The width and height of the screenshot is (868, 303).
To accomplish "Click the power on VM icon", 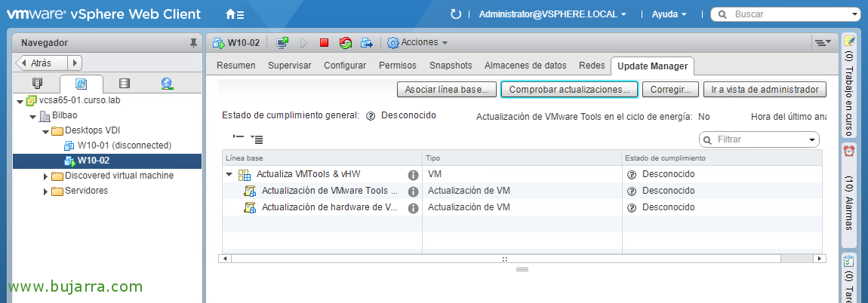I will (303, 42).
